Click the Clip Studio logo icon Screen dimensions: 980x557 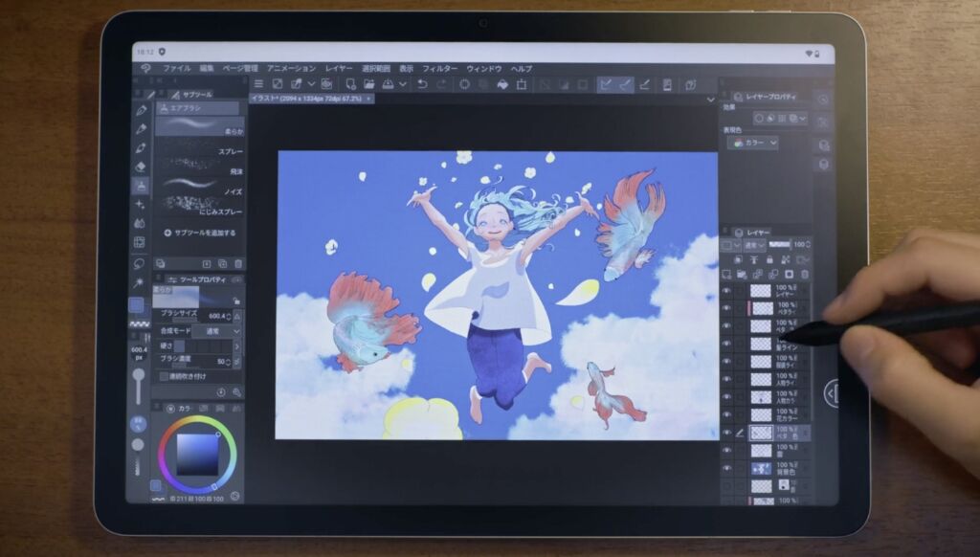point(145,68)
